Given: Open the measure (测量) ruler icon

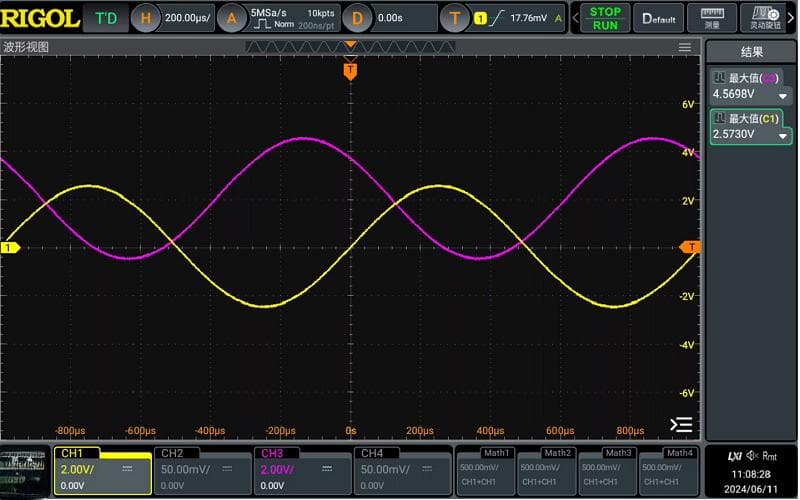Looking at the screenshot, I should [712, 18].
